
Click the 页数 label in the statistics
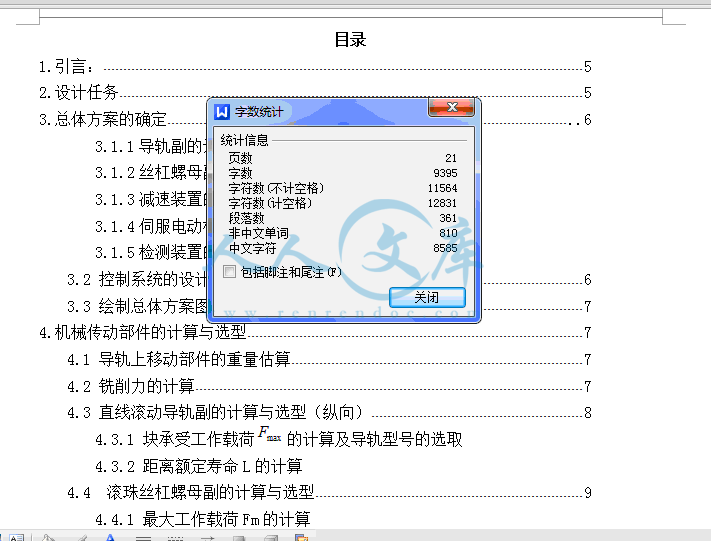pos(240,158)
